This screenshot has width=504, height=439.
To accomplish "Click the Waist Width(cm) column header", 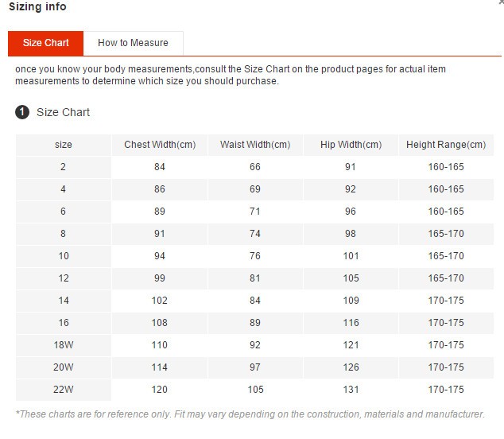I will 255,145.
